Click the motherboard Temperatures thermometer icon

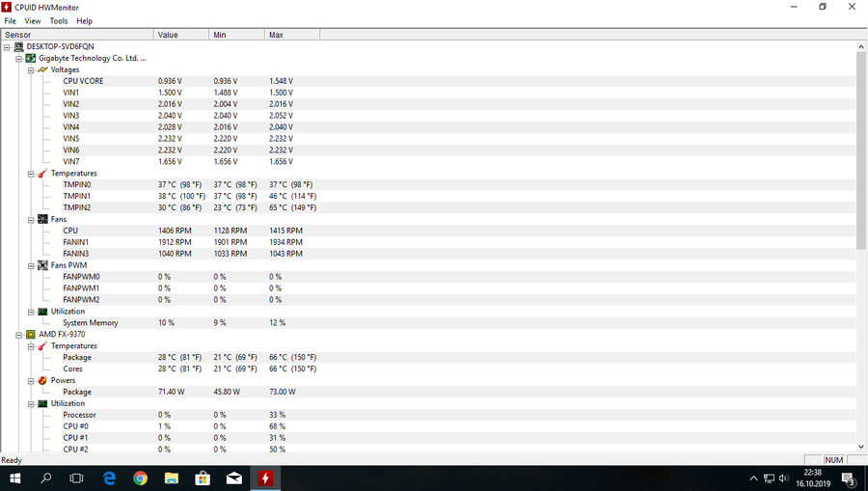[x=42, y=174]
